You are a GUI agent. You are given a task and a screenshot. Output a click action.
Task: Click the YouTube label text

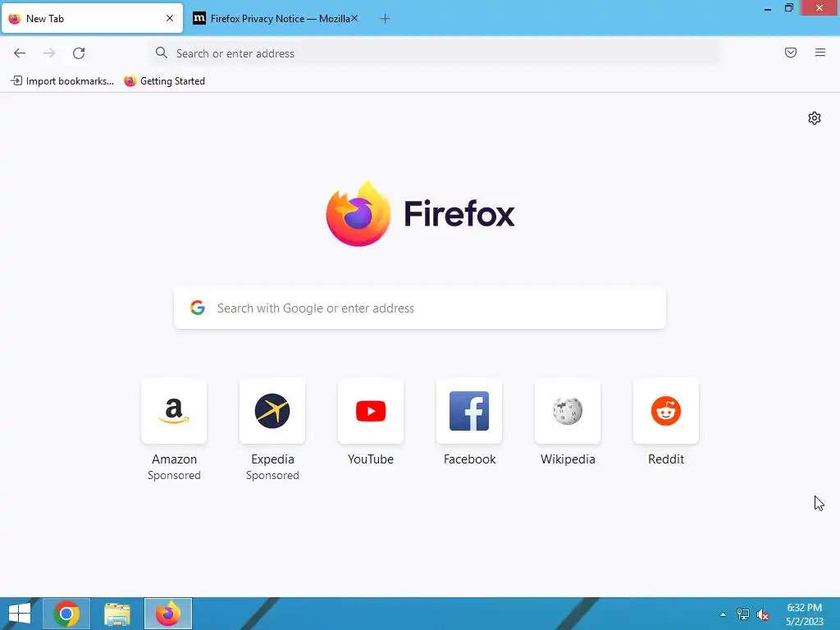point(371,459)
